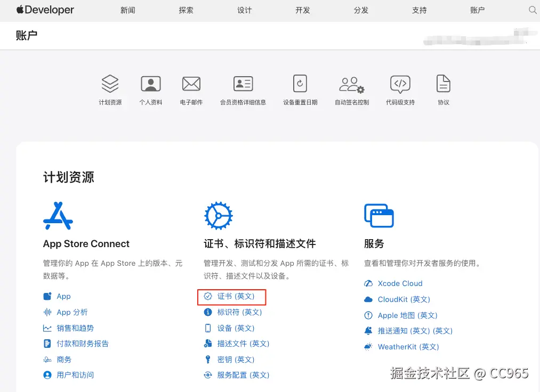Viewport: 540px width, 392px height.
Task: Open the App Store Connect heading
Action: [86, 243]
